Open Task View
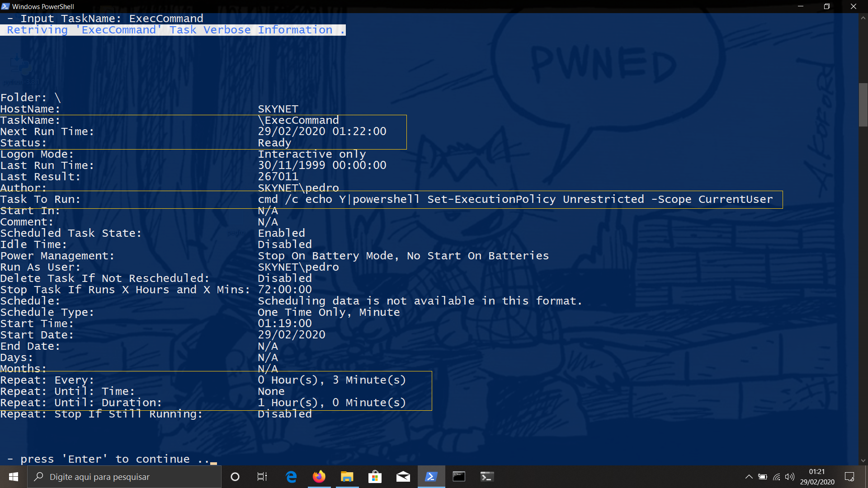The width and height of the screenshot is (868, 488). tap(262, 476)
